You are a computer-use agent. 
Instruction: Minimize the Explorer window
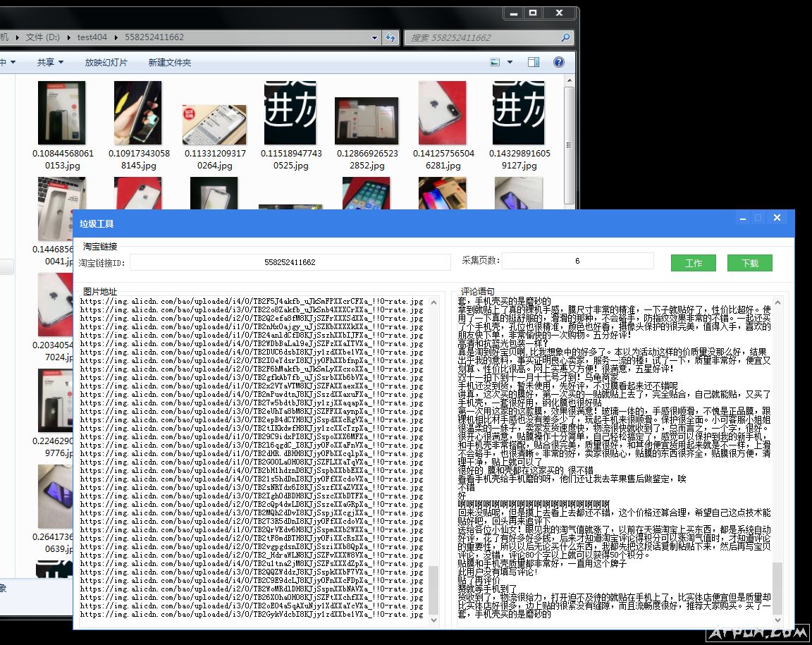click(514, 13)
